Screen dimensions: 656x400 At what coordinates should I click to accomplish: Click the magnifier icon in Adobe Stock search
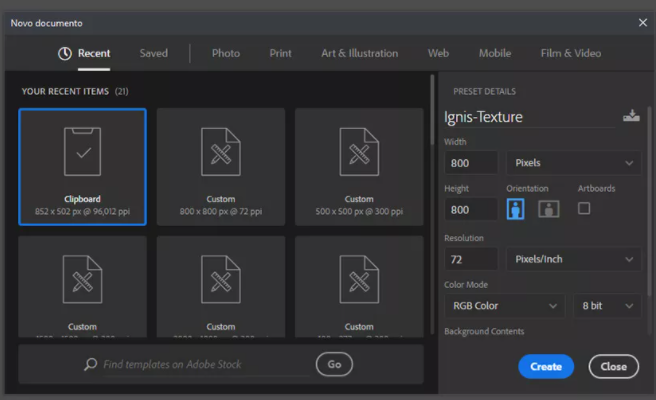[90, 364]
